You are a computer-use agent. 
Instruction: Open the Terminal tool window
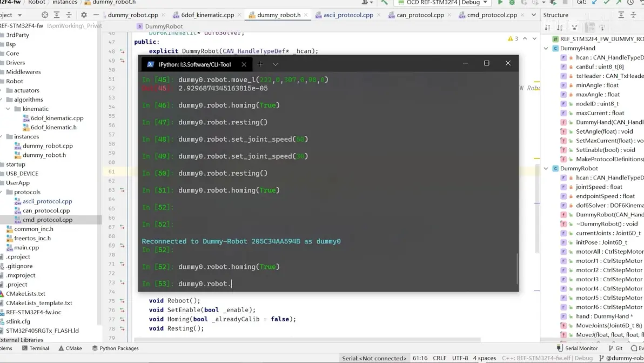point(35,348)
